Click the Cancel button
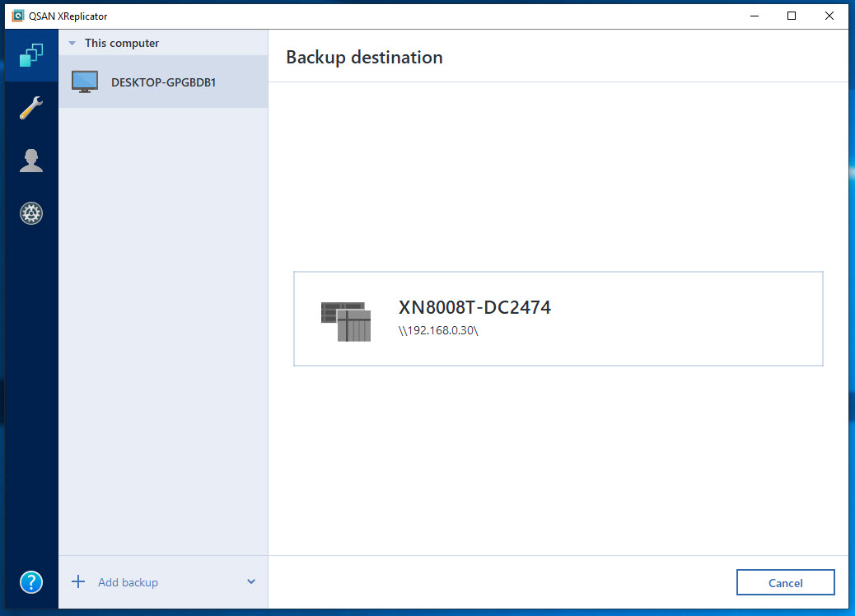Viewport: 855px width, 616px height. pyautogui.click(x=785, y=582)
